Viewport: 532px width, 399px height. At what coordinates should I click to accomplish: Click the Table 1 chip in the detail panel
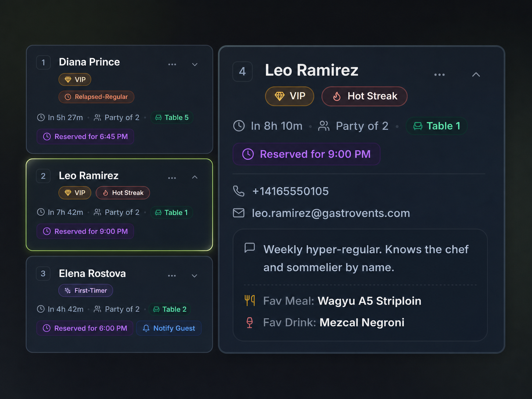coord(436,126)
